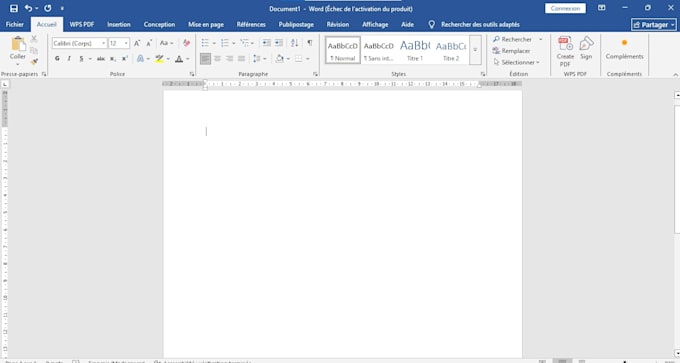The width and height of the screenshot is (680, 363).
Task: Click Create PDF in WPS PDF group
Action: coord(565,52)
